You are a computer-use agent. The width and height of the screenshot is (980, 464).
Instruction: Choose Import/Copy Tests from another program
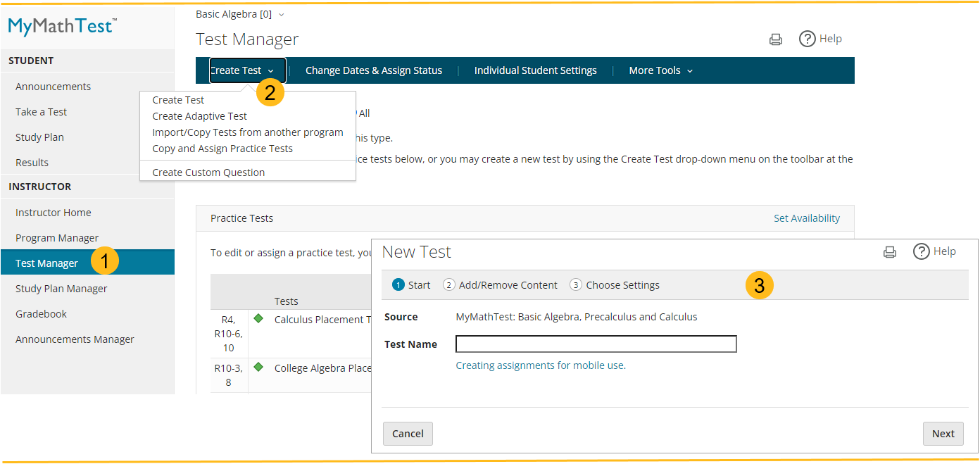point(248,132)
